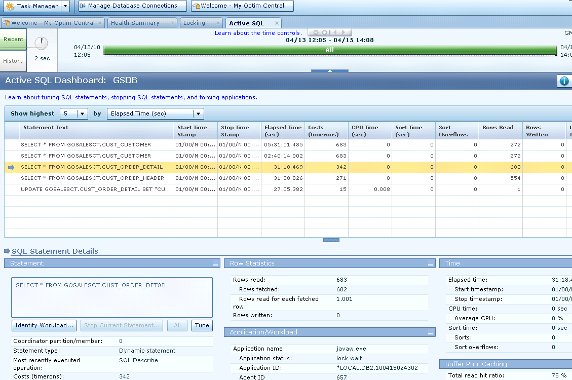The width and height of the screenshot is (572, 380).
Task: Open the Learn about the time controls link
Action: click(x=258, y=33)
